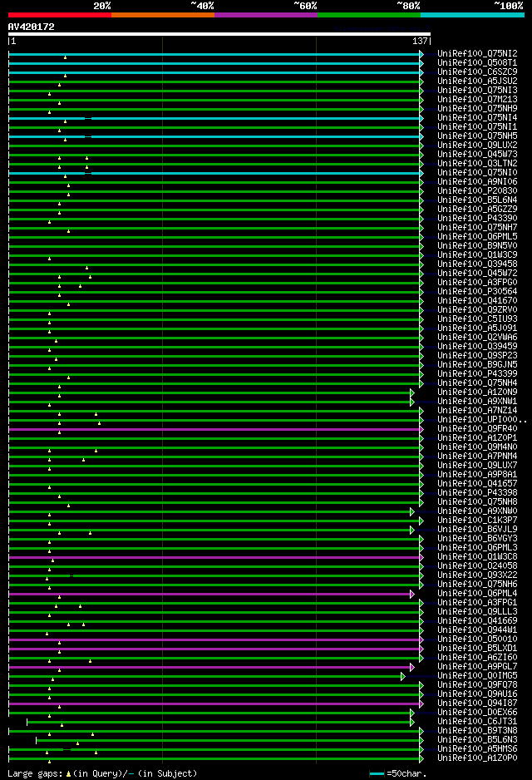Screen dimensions: 532x780
Task: Go to the UniRef100_C1K3P7 entry
Action: click(x=477, y=520)
